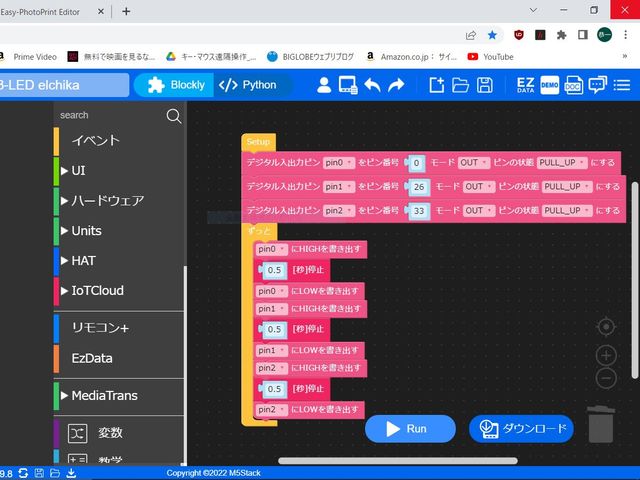Run the program with Run button
Image resolution: width=640 pixels, height=480 pixels.
click(410, 429)
